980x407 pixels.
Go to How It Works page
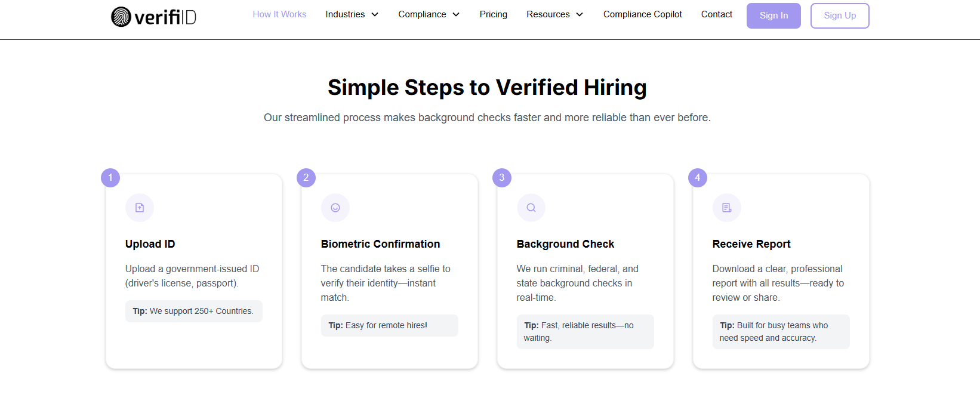coord(279,14)
